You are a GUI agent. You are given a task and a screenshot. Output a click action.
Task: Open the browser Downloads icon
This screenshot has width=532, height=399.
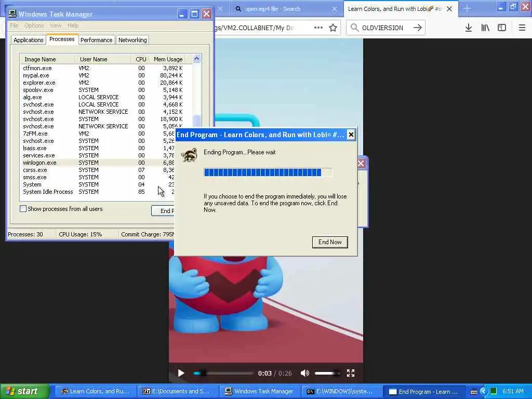pos(469,28)
